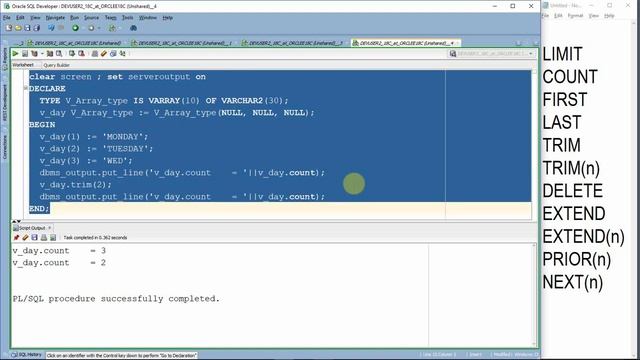The width and height of the screenshot is (640, 360).
Task: Open View menu in Notepad window
Action: 593,16
